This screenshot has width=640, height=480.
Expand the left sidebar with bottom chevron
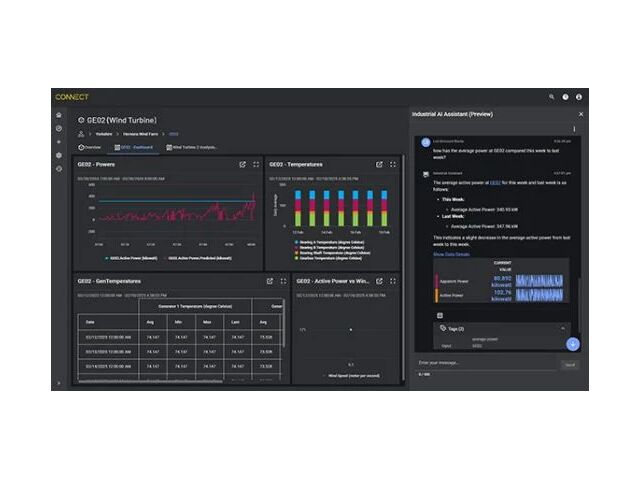tap(59, 382)
